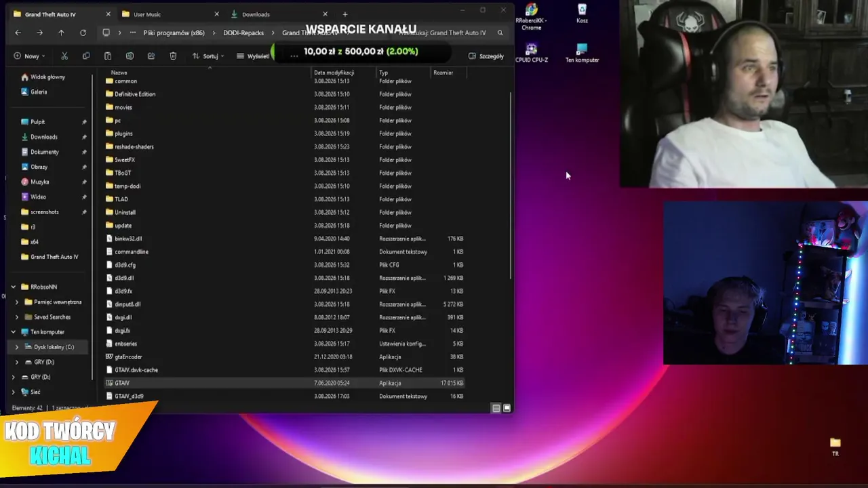Screen dimensions: 868x488
Task: Click the Delete trash can icon
Action: (173, 56)
